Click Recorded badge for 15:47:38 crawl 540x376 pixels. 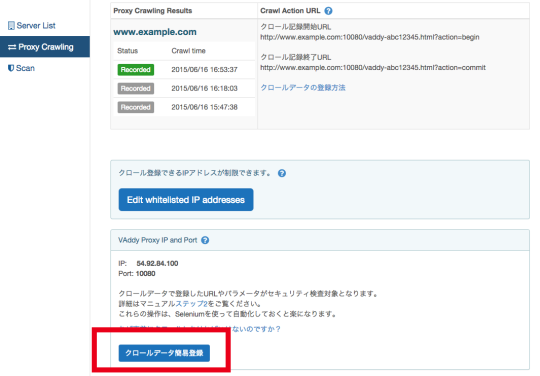pos(136,107)
